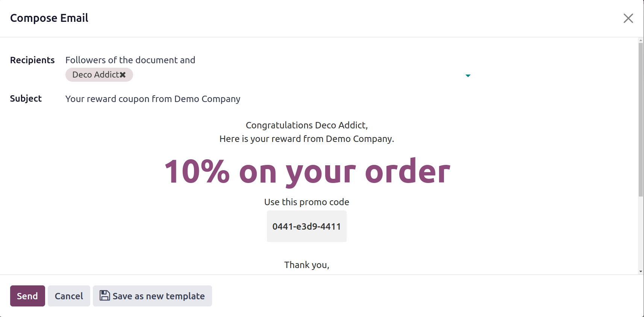Click the Congratulations Deco Addict line
The width and height of the screenshot is (644, 317).
[307, 125]
